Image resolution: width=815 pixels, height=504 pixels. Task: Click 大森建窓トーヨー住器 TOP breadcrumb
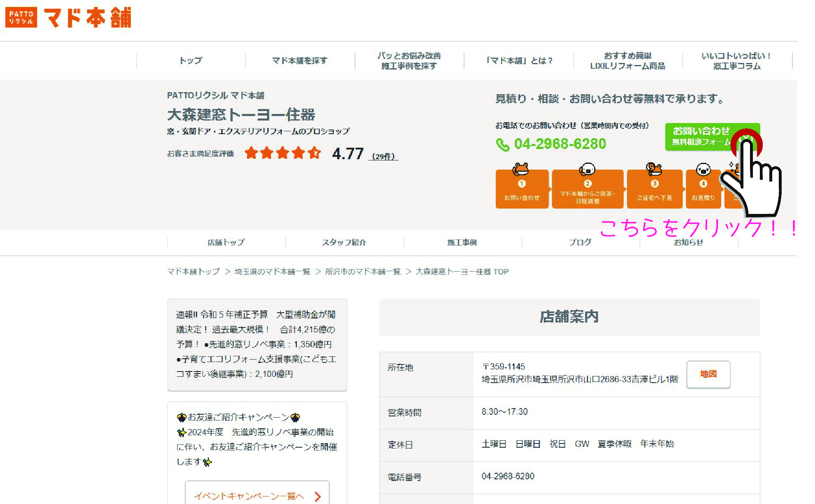pyautogui.click(x=462, y=272)
